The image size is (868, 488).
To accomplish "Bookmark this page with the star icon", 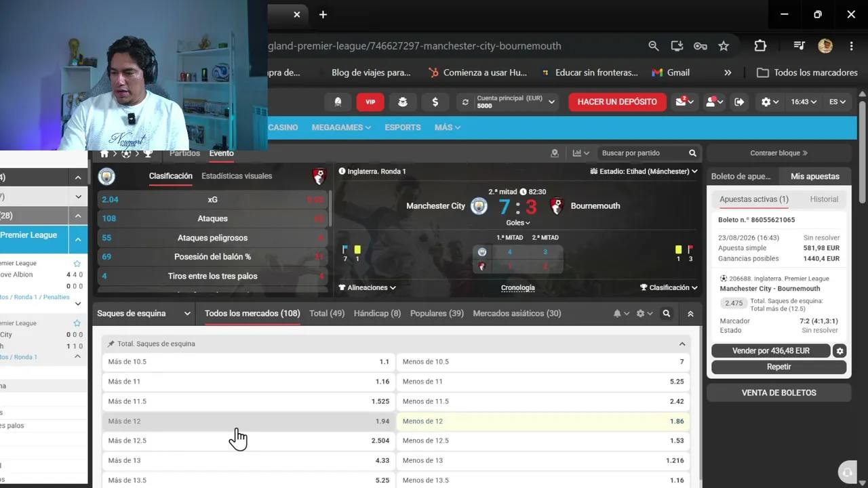I will pyautogui.click(x=724, y=46).
